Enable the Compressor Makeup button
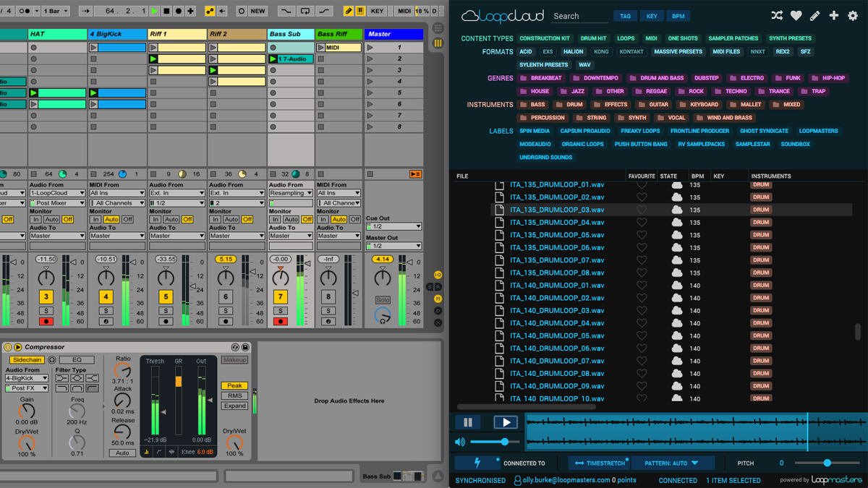Screen dimensions: 868x488 pos(234,360)
